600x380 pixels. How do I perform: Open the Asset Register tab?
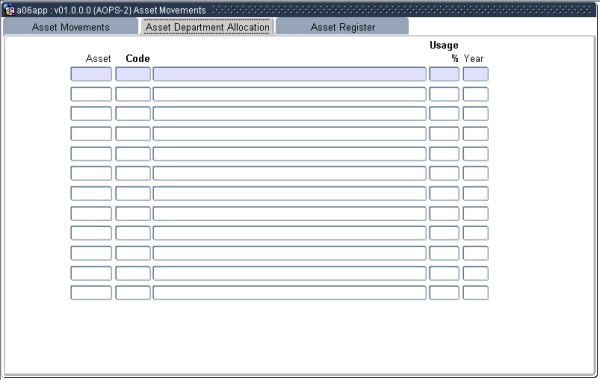342,27
